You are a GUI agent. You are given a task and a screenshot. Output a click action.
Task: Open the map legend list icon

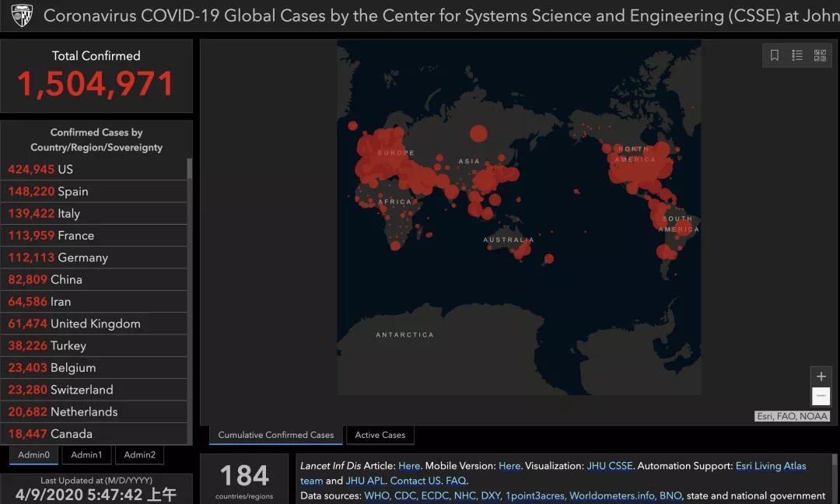[797, 55]
